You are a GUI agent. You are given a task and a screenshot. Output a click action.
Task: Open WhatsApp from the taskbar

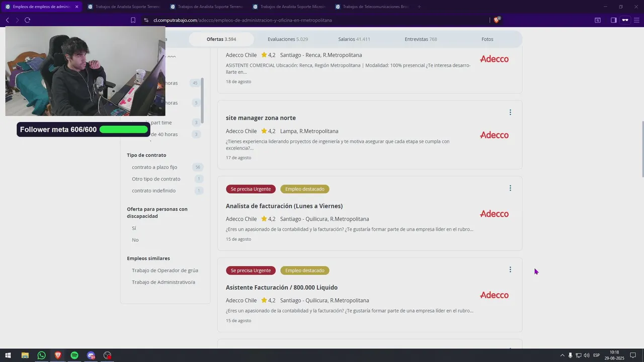[41, 355]
